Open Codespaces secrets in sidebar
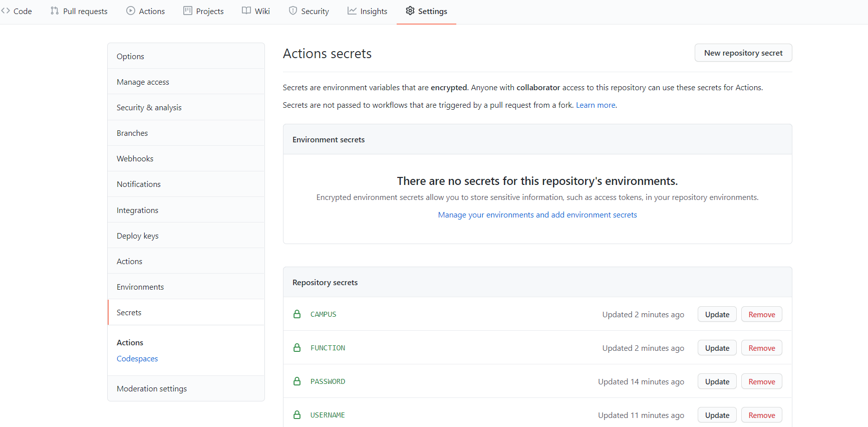This screenshot has width=868, height=427. [x=137, y=359]
